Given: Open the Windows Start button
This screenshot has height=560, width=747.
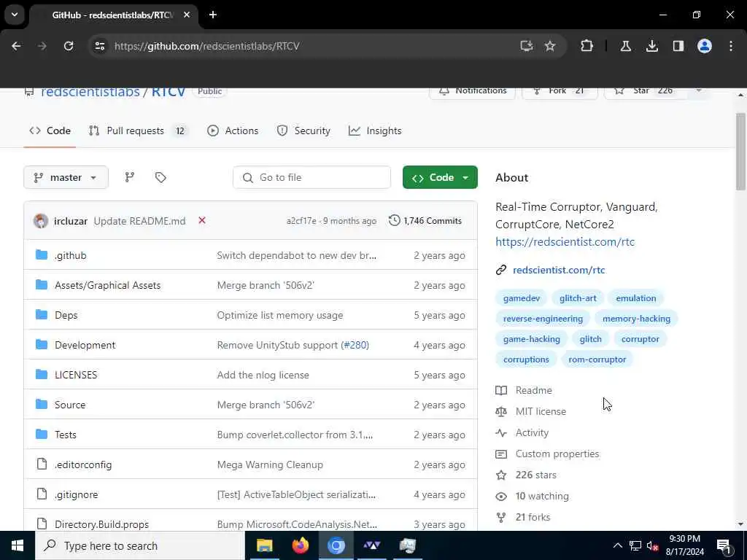Looking at the screenshot, I should [18, 545].
